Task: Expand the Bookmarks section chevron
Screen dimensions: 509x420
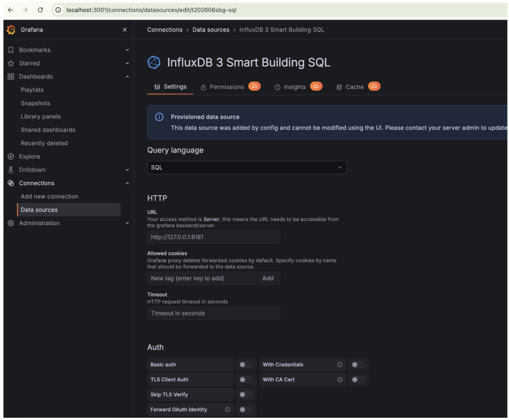Action: 127,50
